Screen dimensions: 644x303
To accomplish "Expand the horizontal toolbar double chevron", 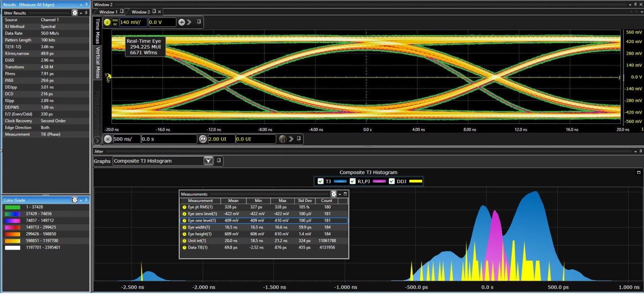I will (x=290, y=139).
